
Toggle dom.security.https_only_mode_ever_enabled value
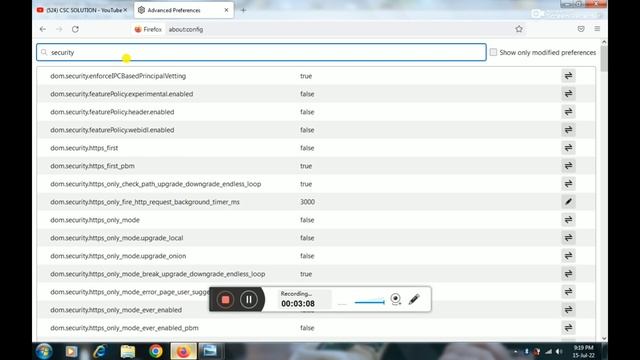[568, 310]
